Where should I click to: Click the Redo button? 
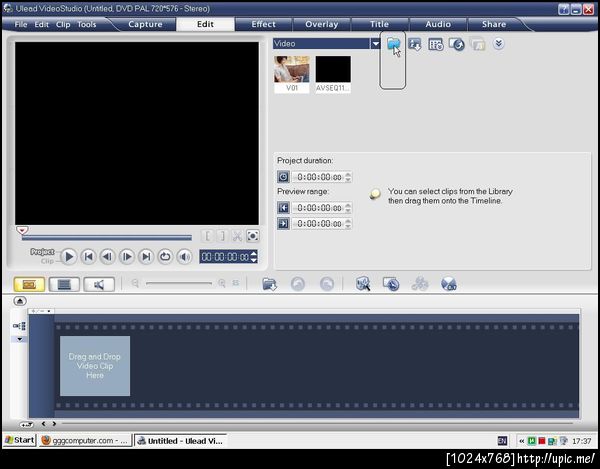326,284
